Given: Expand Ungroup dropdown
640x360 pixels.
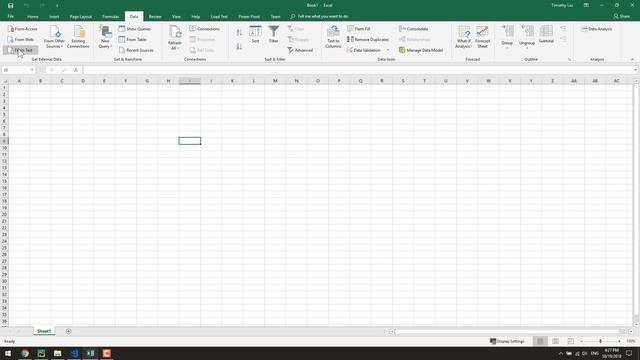Looking at the screenshot, I should click(x=527, y=48).
